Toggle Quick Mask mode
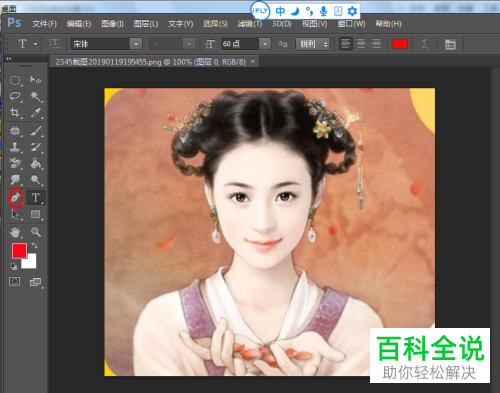This screenshot has height=393, width=500. click(14, 282)
